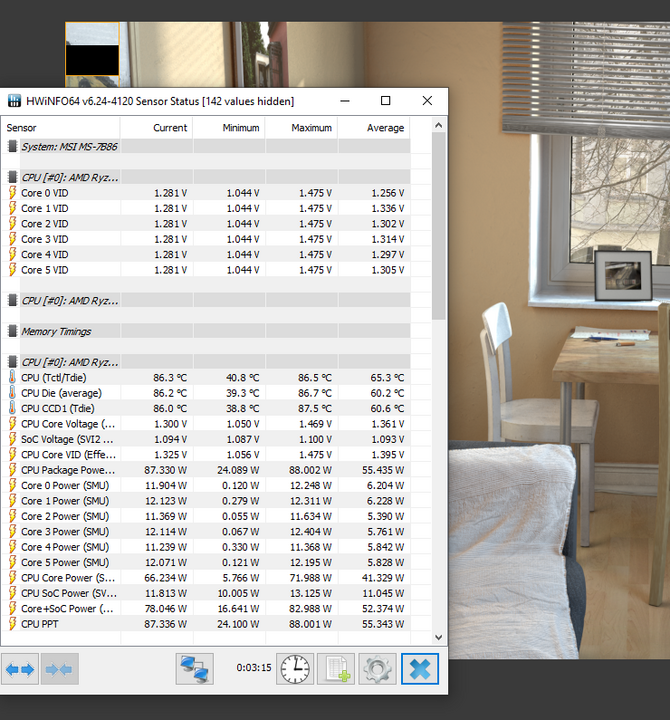Click the Sensor column header
This screenshot has height=720, width=670.
[61, 128]
